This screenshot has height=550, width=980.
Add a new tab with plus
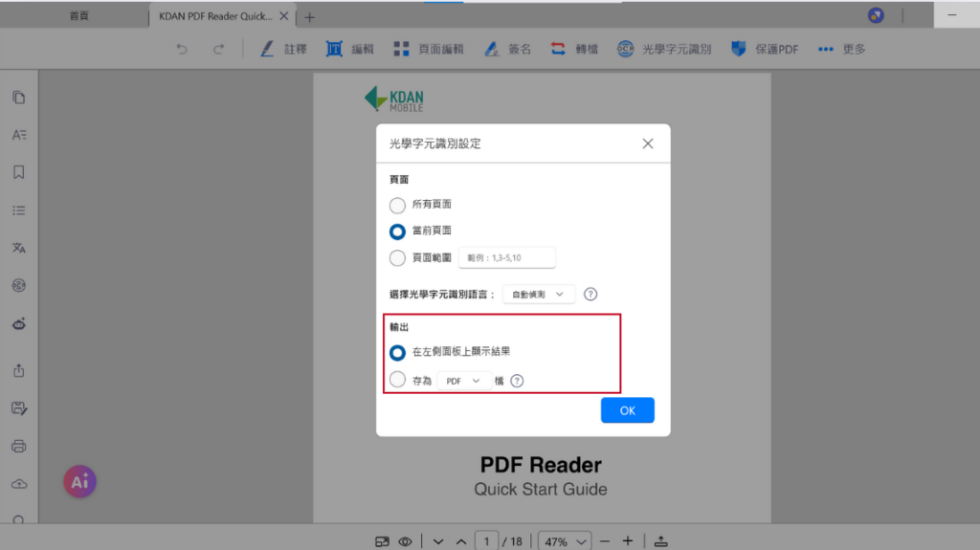click(309, 17)
